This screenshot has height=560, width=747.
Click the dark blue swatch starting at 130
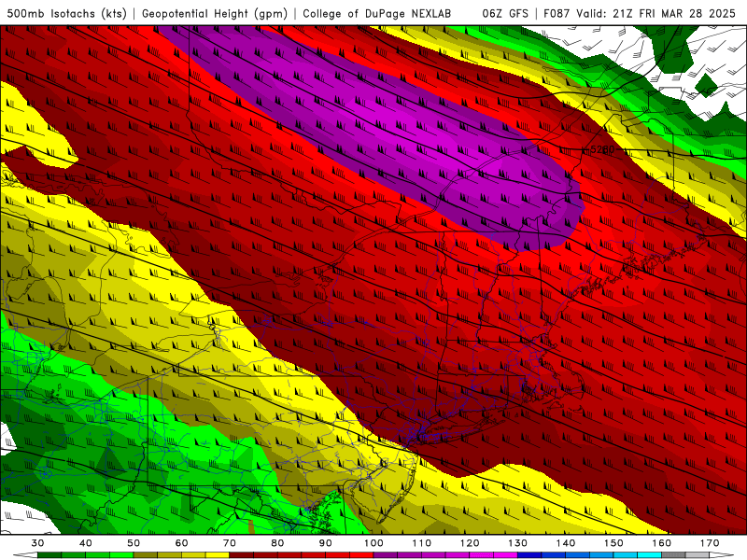pyautogui.click(x=529, y=555)
